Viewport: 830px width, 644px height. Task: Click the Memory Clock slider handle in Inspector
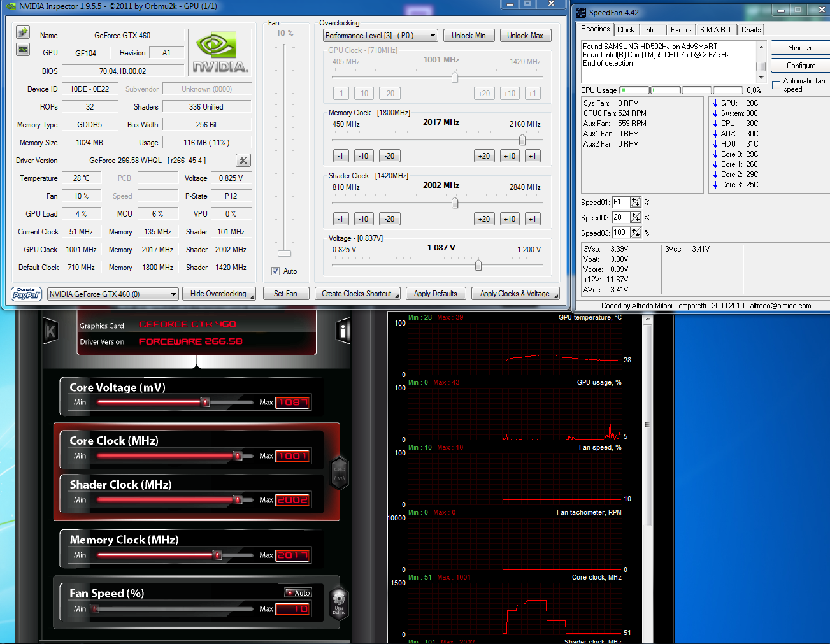(522, 140)
